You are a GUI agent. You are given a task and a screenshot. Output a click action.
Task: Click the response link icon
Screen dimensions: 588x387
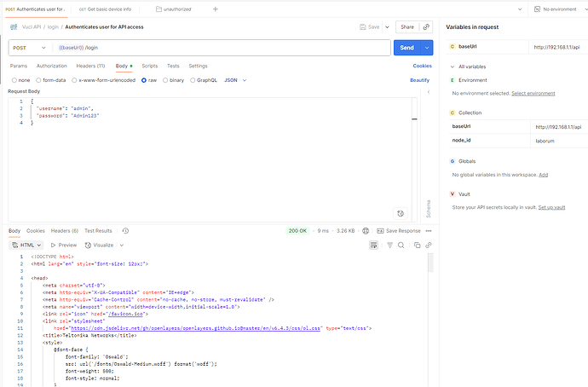click(x=429, y=245)
